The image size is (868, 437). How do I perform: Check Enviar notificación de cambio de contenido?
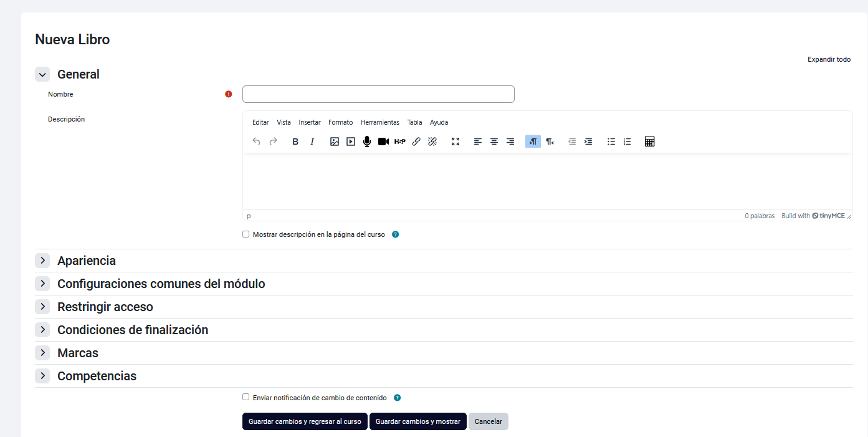[x=246, y=397]
